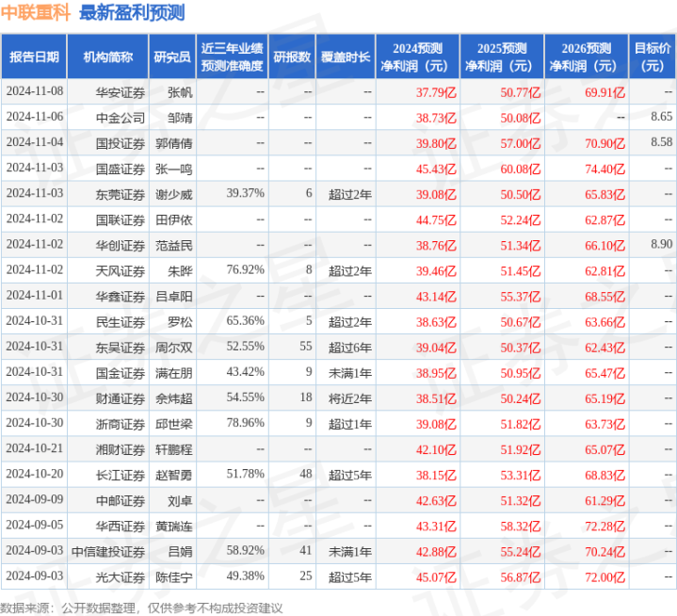
Task: Click 2026 profit value 61.29亿
Action: click(x=604, y=500)
